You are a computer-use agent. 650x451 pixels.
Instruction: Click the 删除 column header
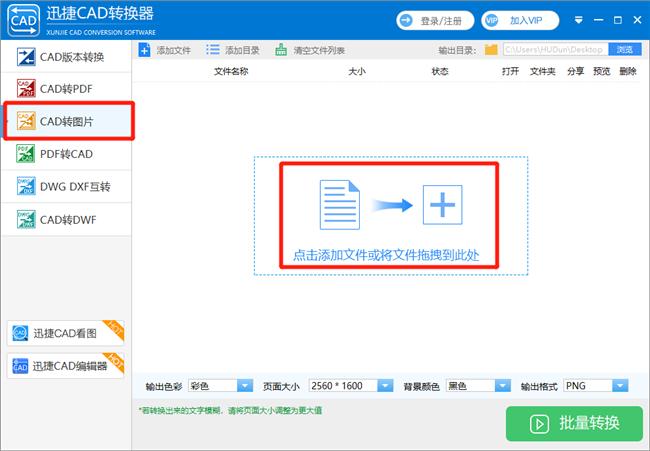(x=628, y=71)
